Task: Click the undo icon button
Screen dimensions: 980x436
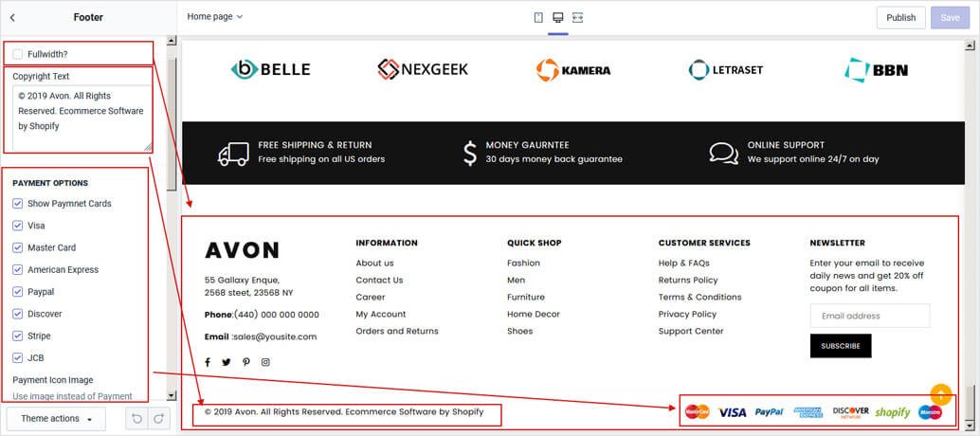Action: (136, 418)
